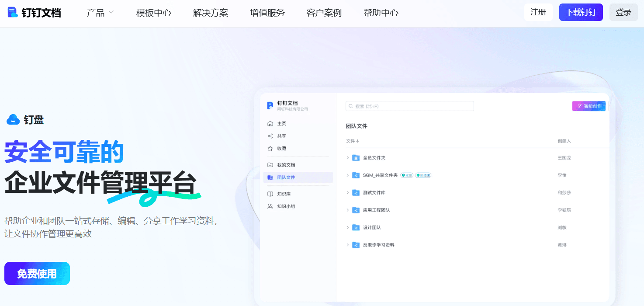Screen dimensions: 644x306
Task: Click the folder icon of SGM_共享文件夹
Action: click(x=356, y=175)
